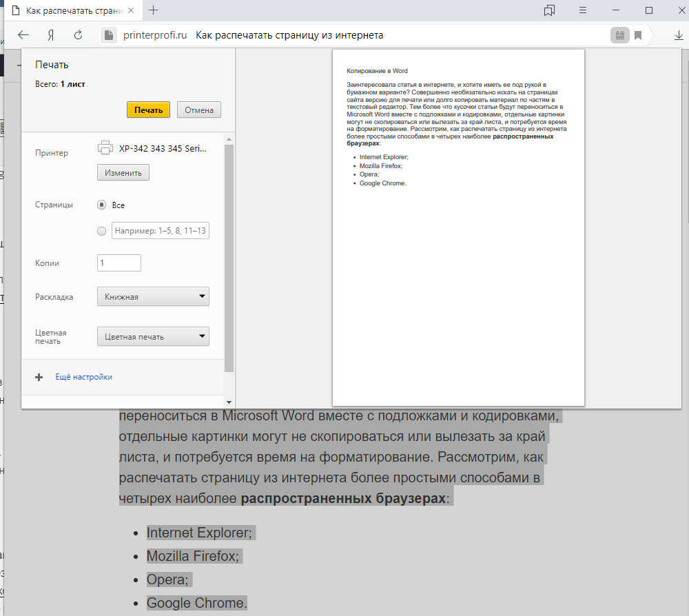
Task: Close the 'Как распечатать страни' tab
Action: click(131, 10)
